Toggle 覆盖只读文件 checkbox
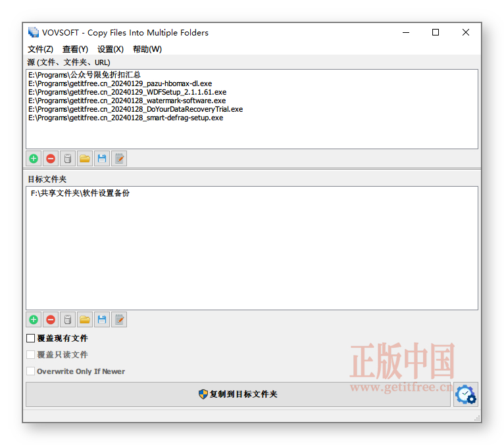Image resolution: width=504 pixels, height=445 pixels. [30, 355]
